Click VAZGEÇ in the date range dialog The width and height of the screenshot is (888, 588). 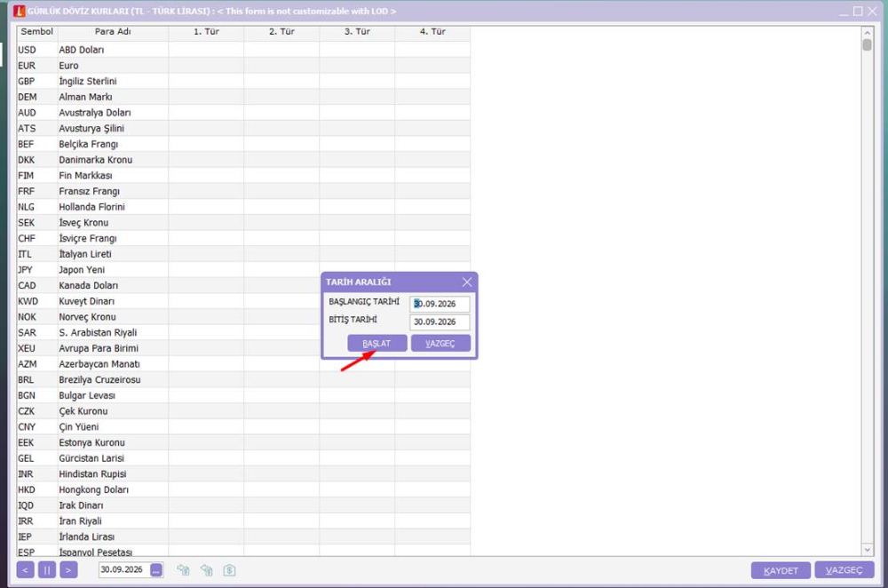(440, 343)
